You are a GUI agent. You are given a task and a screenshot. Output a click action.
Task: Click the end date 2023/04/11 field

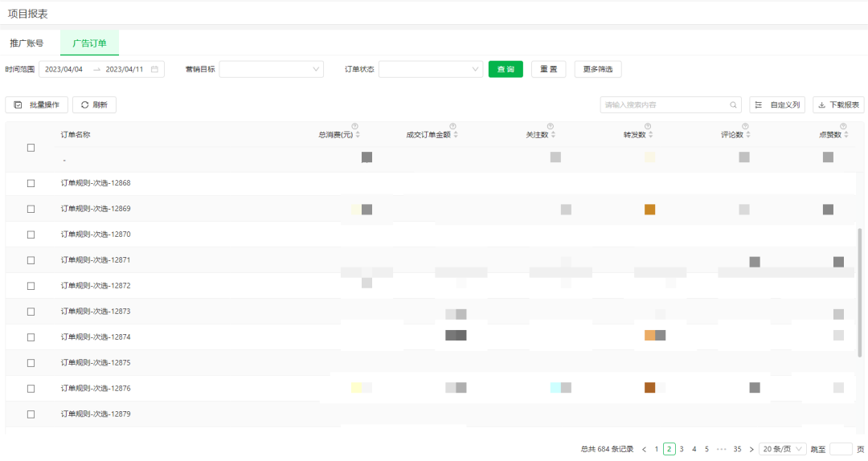[x=125, y=69]
